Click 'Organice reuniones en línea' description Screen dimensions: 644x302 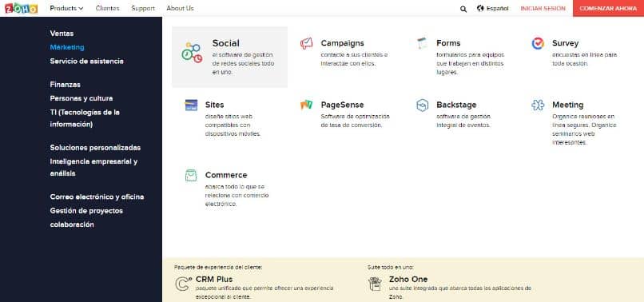(584, 130)
